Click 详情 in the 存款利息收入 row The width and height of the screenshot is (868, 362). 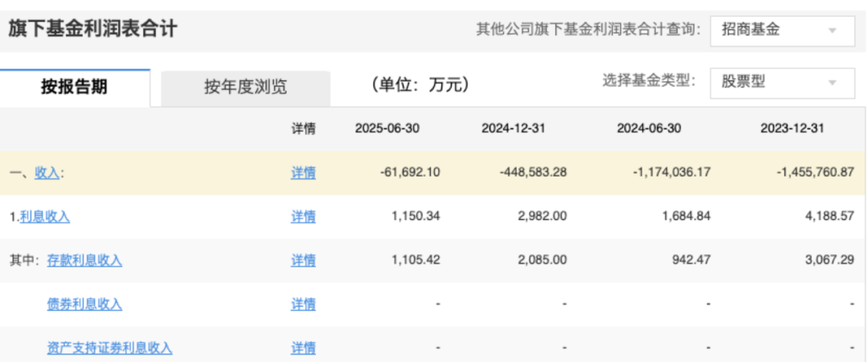pyautogui.click(x=303, y=260)
